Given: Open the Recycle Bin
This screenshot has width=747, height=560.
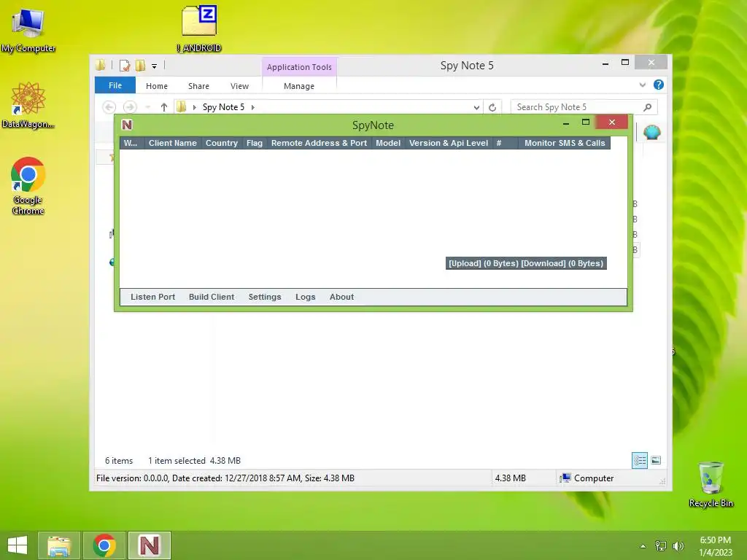Looking at the screenshot, I should 711,484.
